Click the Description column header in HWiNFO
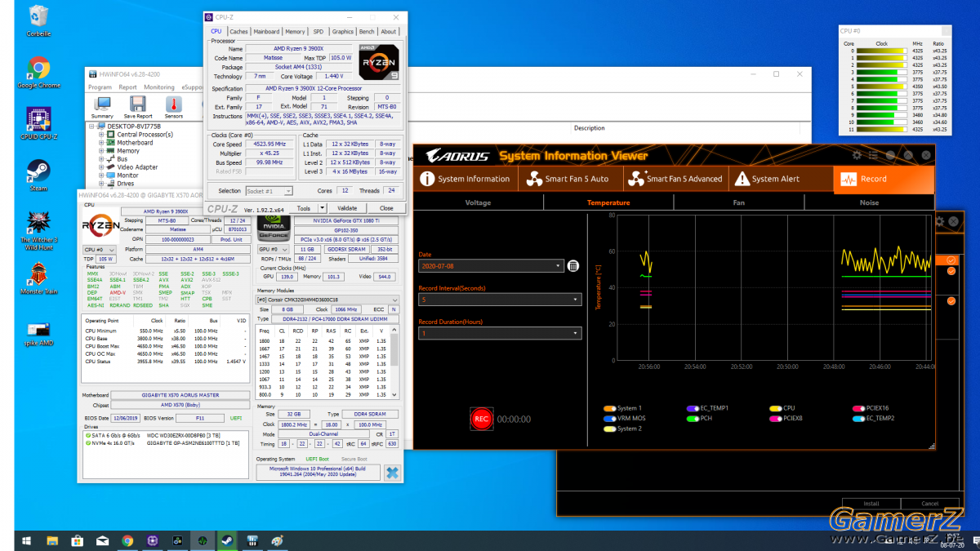The width and height of the screenshot is (980, 551). 590,128
